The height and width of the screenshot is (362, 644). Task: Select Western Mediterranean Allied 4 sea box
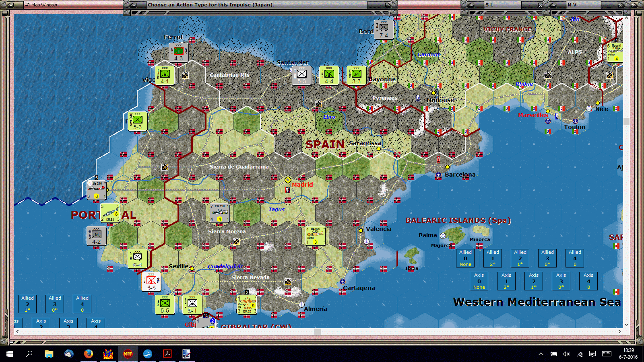(575, 258)
